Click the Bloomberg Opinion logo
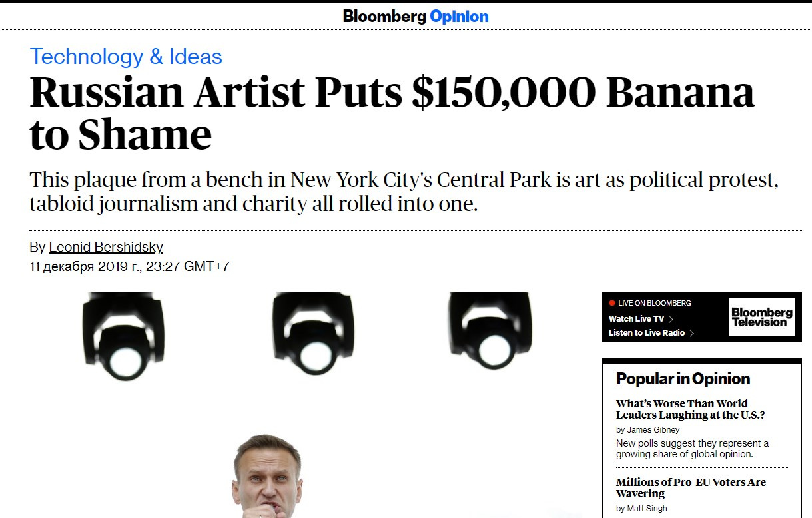This screenshot has height=518, width=812. (416, 16)
